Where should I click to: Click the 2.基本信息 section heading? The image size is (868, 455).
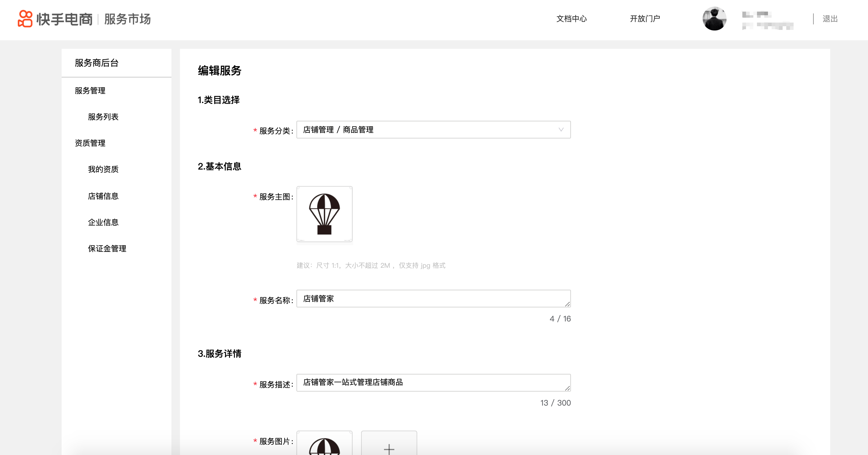[x=219, y=167]
